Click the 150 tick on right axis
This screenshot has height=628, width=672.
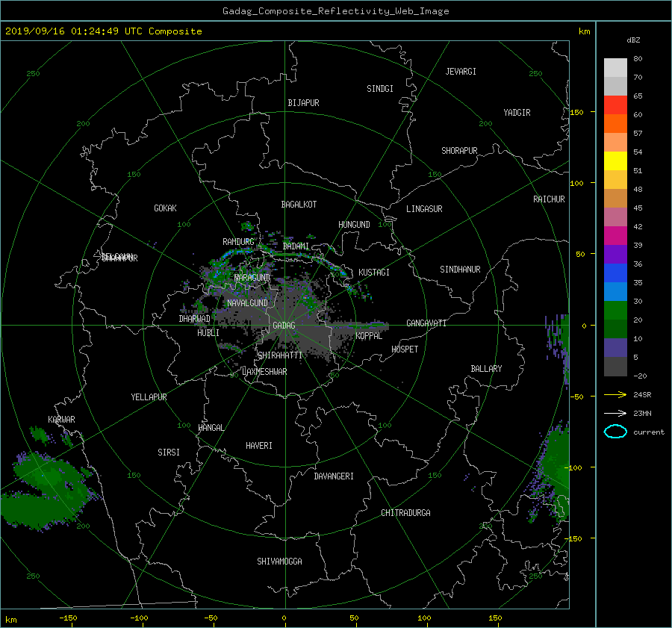pos(576,112)
